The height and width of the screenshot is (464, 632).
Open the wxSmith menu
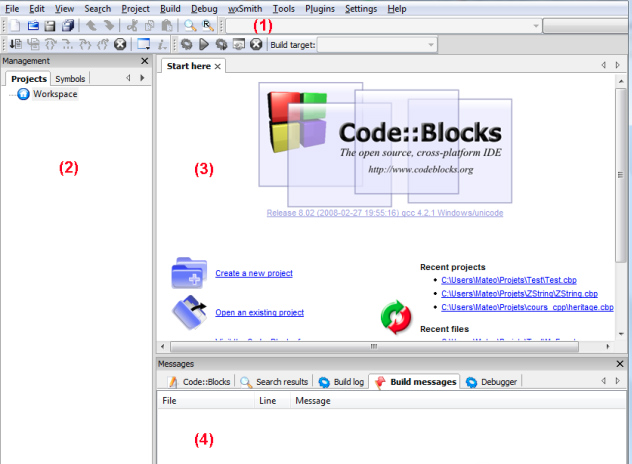[x=245, y=8]
